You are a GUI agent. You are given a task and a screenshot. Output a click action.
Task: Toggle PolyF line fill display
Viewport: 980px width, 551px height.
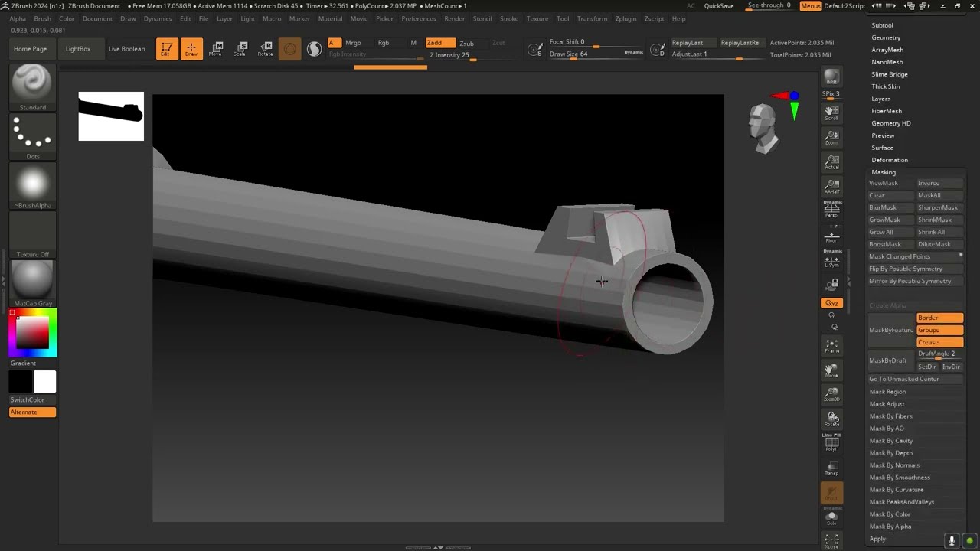tap(831, 442)
